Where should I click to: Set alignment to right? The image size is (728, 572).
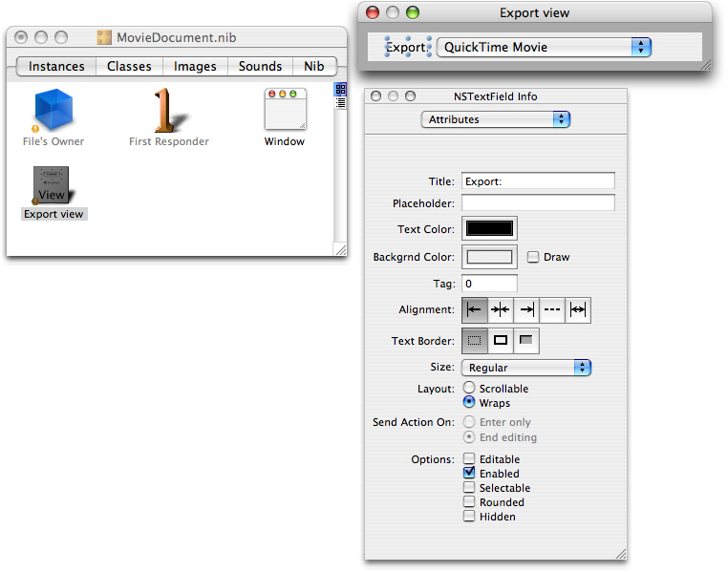tap(526, 309)
